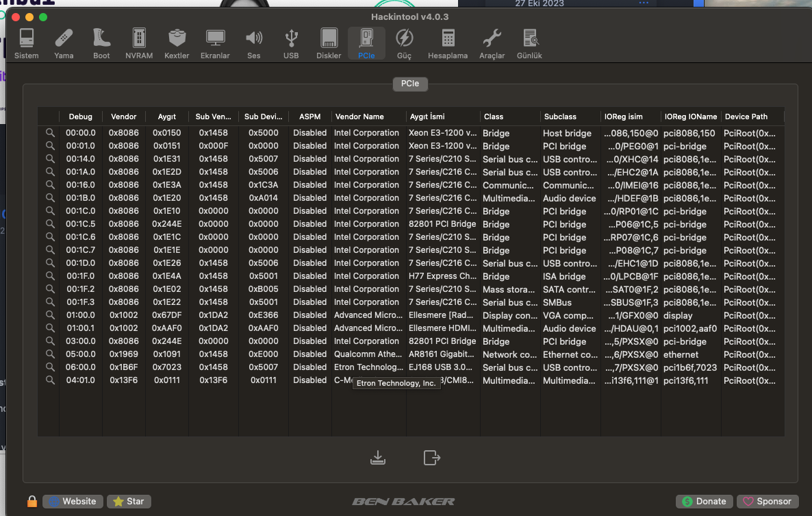Open the Yama patch section
The width and height of the screenshot is (812, 516).
point(64,43)
